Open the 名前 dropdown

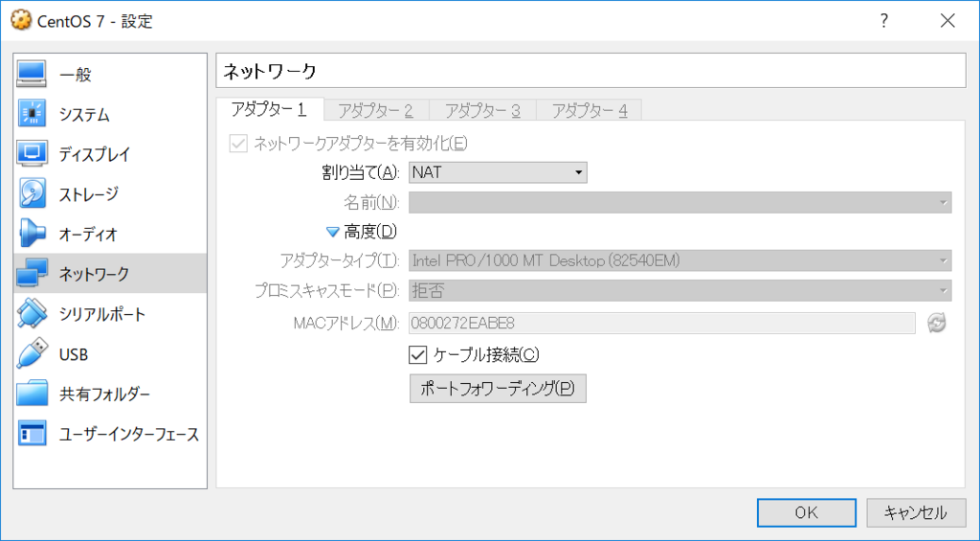click(x=680, y=203)
